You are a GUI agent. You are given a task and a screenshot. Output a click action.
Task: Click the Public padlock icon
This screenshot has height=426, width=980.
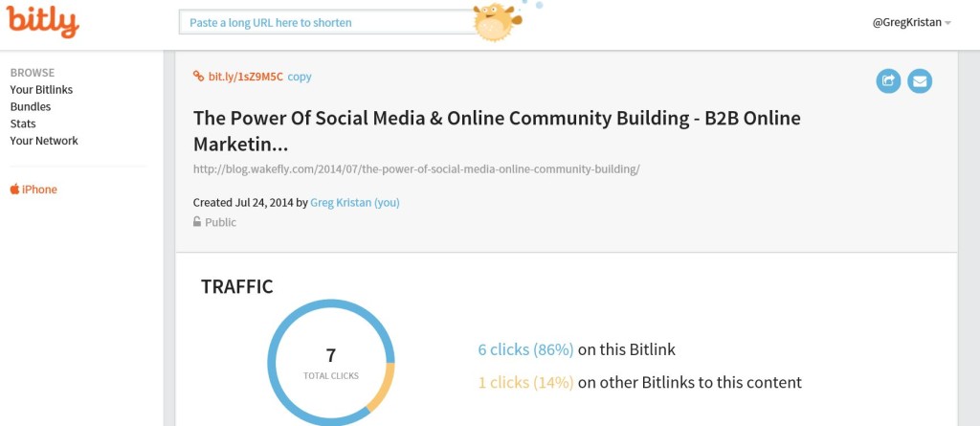197,221
